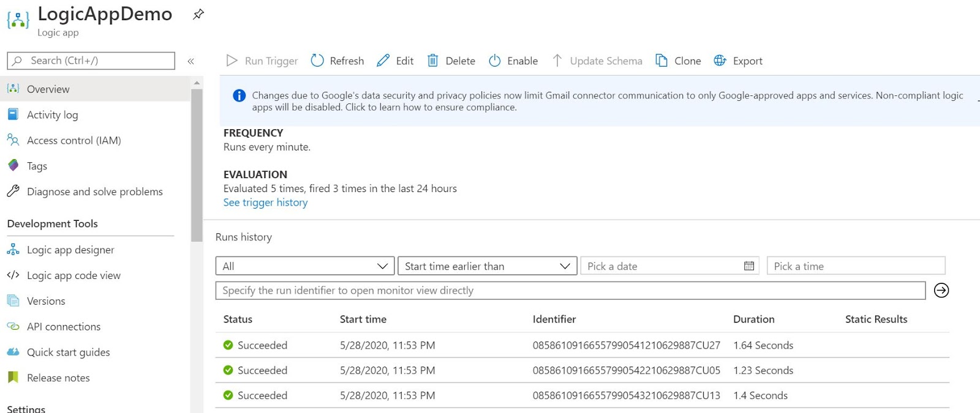Click the code view brackets icon
980x413 pixels.
[x=13, y=275]
